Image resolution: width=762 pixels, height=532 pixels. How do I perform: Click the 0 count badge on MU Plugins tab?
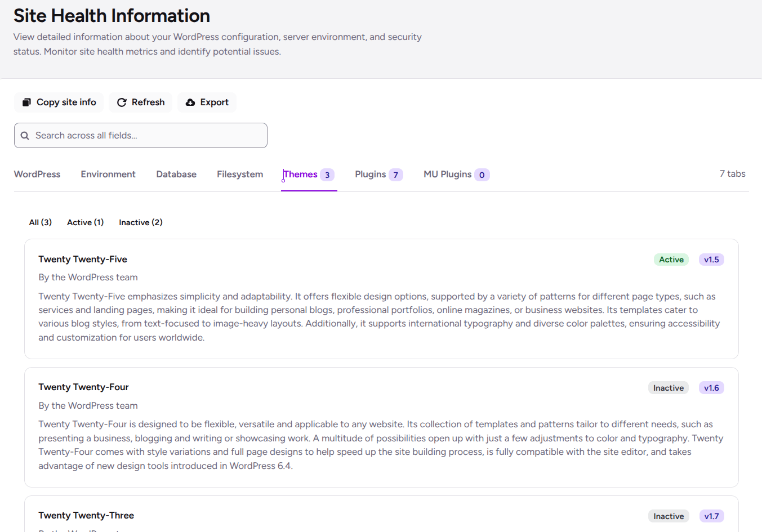click(482, 175)
